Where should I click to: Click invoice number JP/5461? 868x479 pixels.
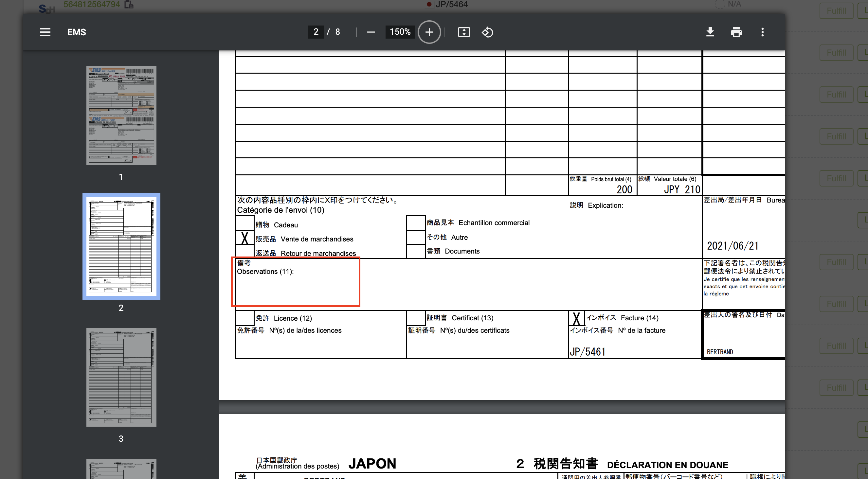tap(587, 352)
